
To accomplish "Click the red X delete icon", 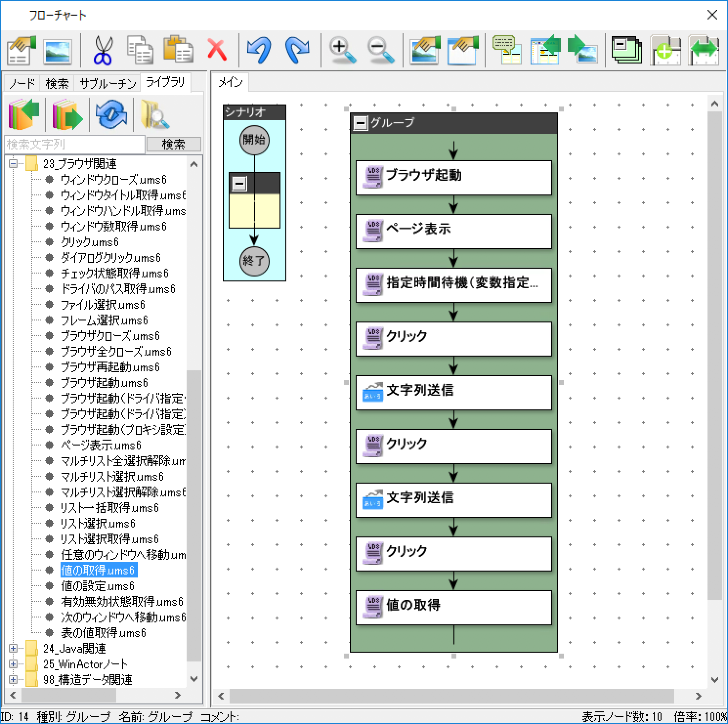I will click(x=216, y=50).
